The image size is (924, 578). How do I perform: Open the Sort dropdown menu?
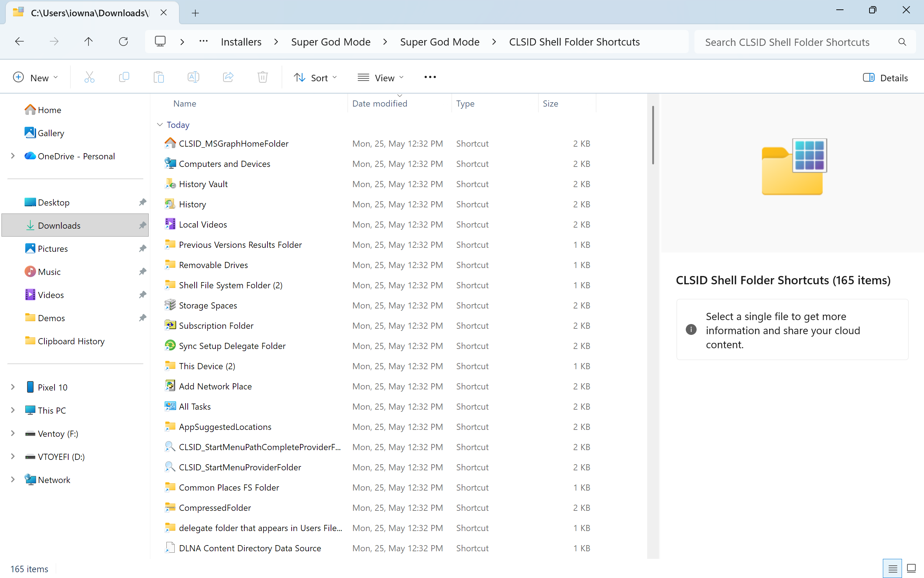[x=315, y=78]
